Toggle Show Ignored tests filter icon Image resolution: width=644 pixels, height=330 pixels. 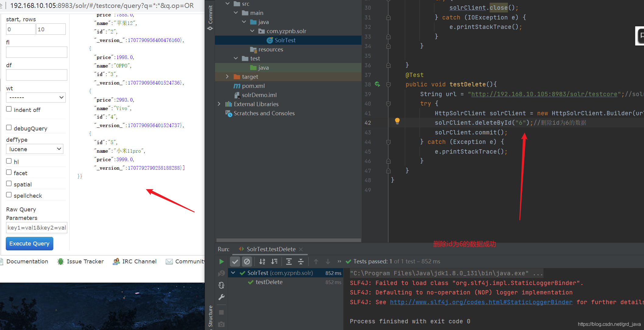point(247,262)
